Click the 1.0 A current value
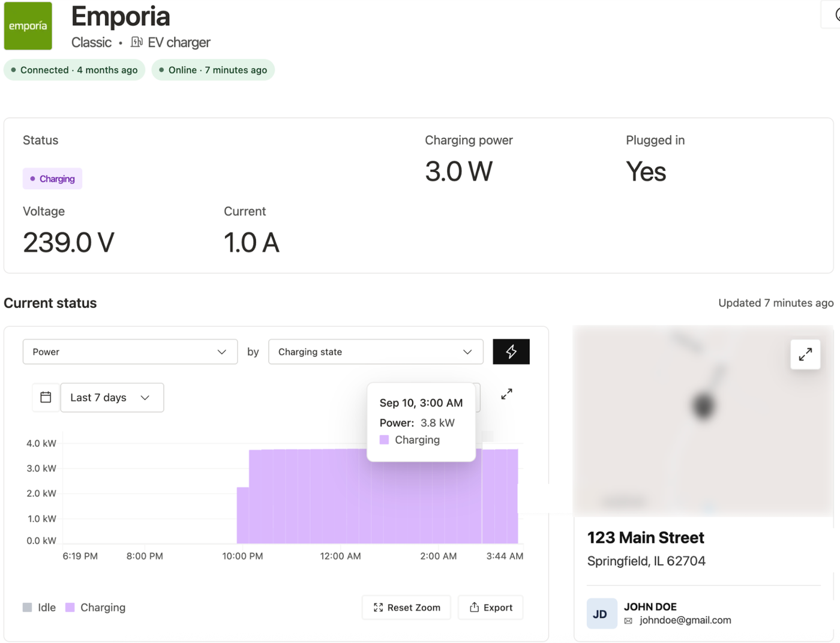The width and height of the screenshot is (840, 643). coord(251,243)
